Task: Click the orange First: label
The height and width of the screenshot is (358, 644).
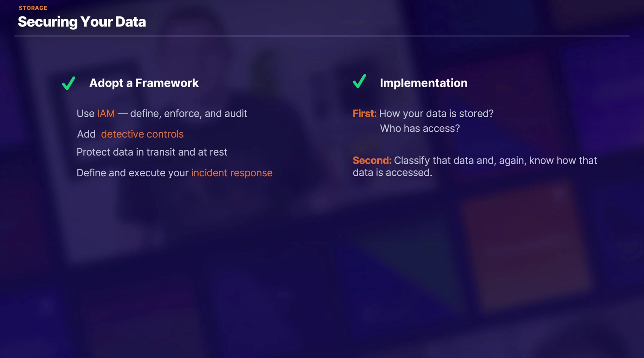Action: [x=364, y=114]
